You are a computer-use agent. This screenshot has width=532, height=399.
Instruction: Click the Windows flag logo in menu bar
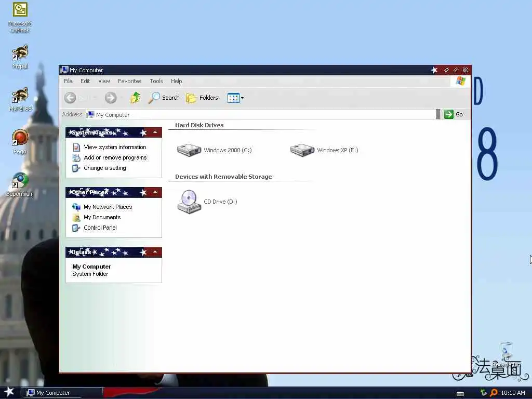click(x=460, y=81)
